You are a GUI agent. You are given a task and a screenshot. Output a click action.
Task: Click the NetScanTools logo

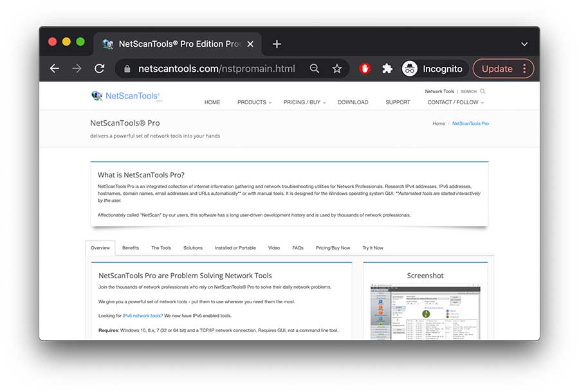click(x=126, y=95)
